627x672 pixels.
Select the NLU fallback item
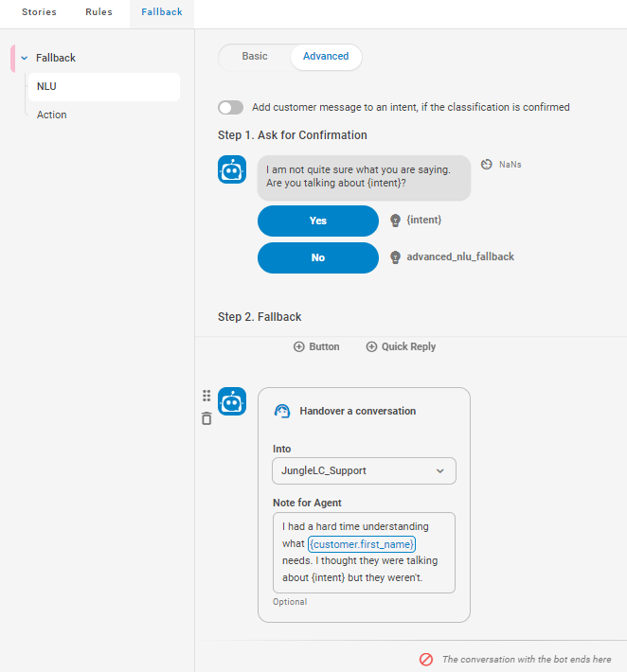point(104,86)
